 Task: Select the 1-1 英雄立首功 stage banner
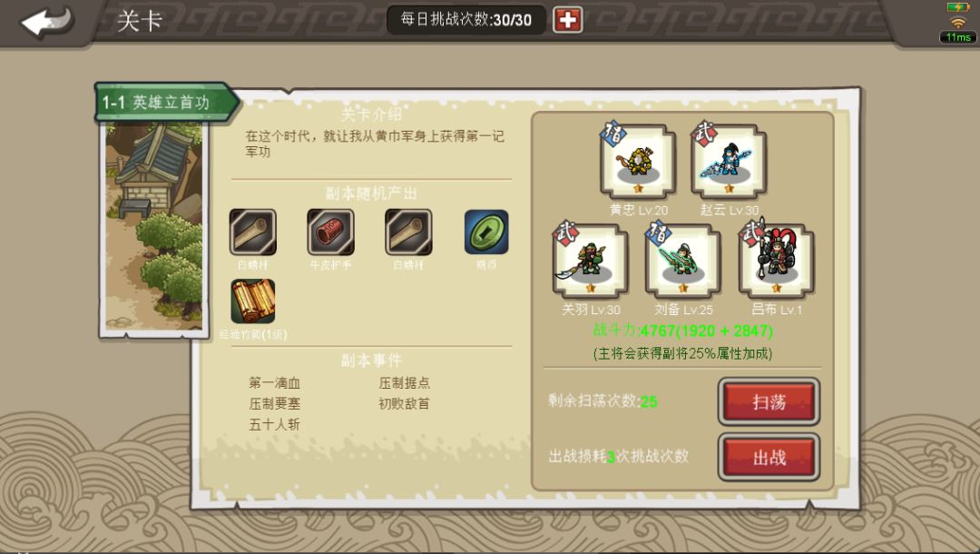click(167, 102)
